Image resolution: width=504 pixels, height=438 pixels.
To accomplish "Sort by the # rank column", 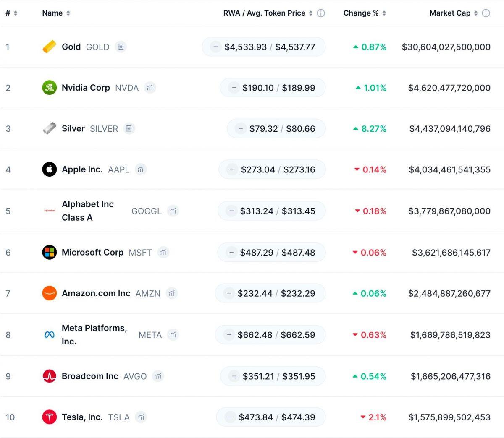I will click(11, 13).
